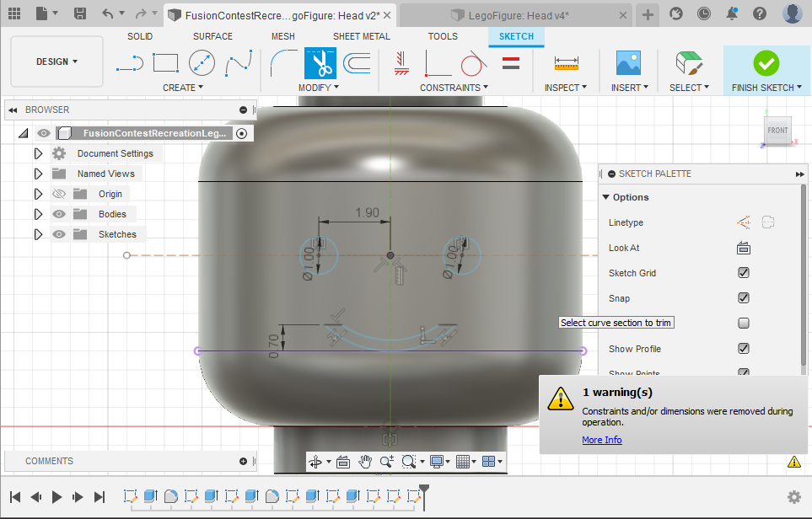This screenshot has height=519, width=812.
Task: Open the Measure tool under Inspect
Action: (x=566, y=63)
